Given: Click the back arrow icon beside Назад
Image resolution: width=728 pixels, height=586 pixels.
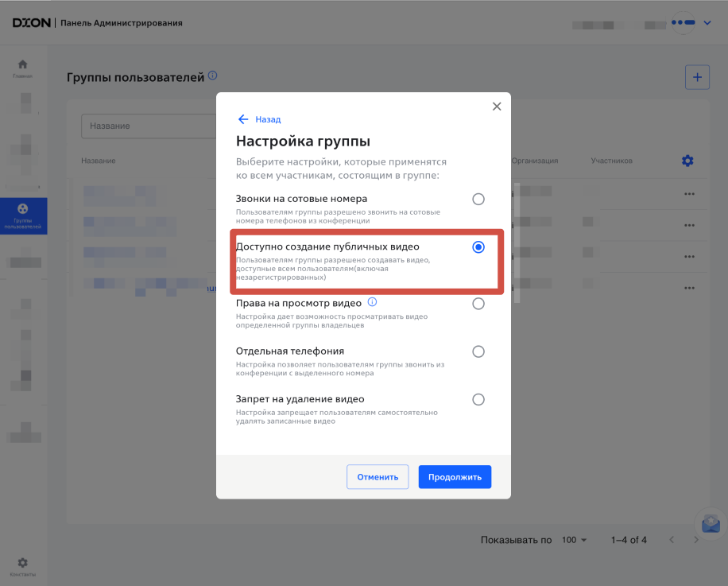Looking at the screenshot, I should coord(243,119).
